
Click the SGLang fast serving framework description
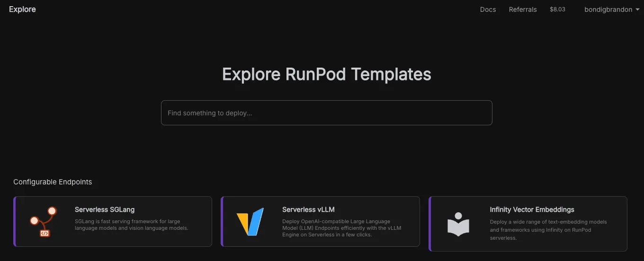coord(132,225)
